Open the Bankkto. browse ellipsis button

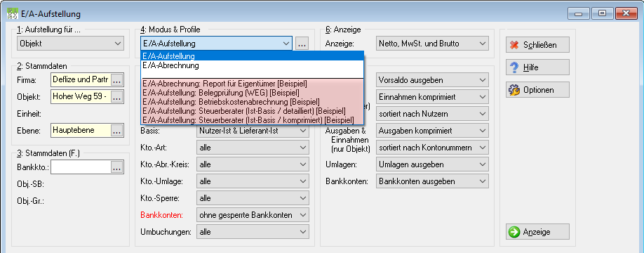117,167
